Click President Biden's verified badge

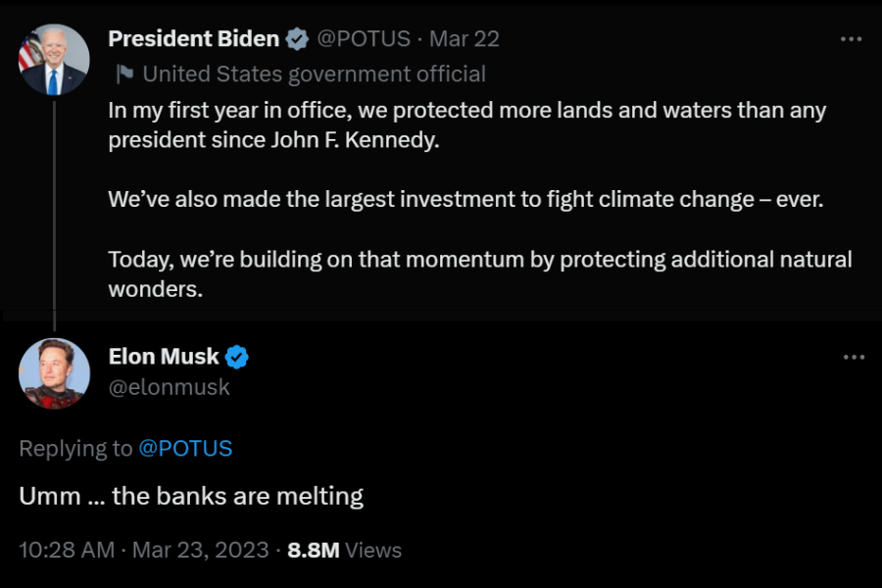coord(296,39)
